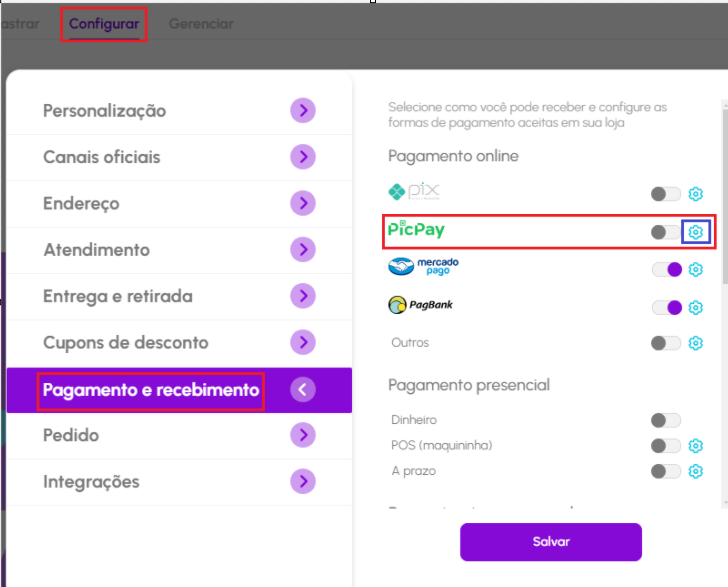The image size is (728, 587).
Task: Turn off the PagBank toggle
Action: 666,307
